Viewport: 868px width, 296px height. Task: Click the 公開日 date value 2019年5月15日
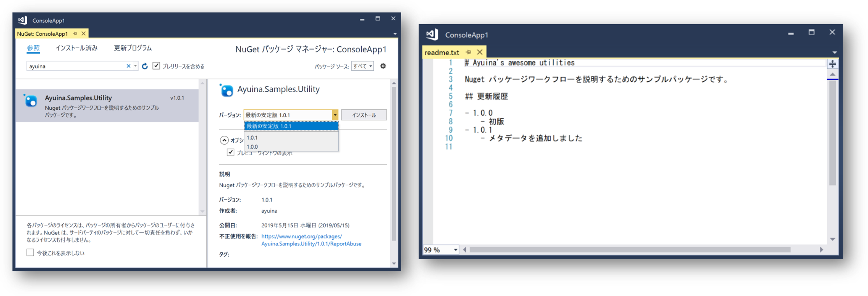coord(305,225)
